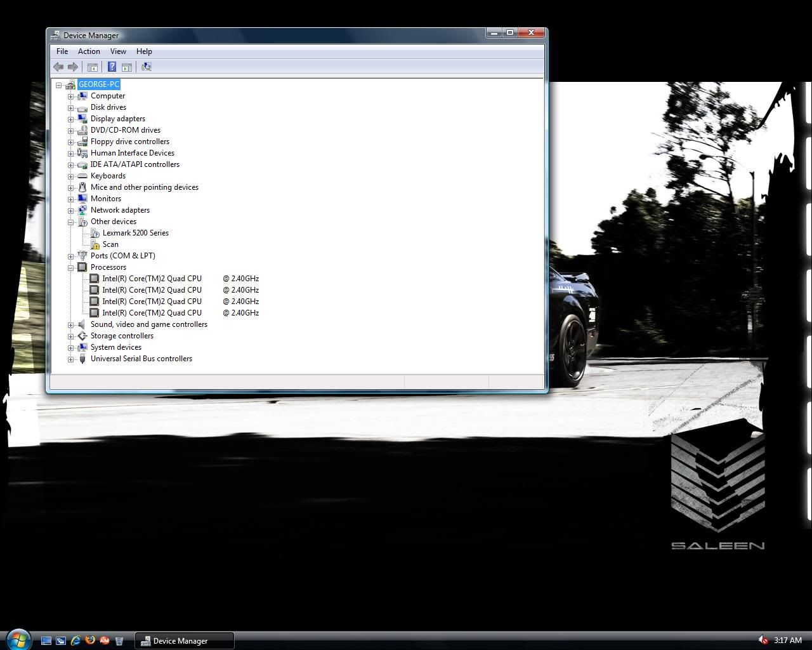Click the Windows Start orb

(x=18, y=639)
